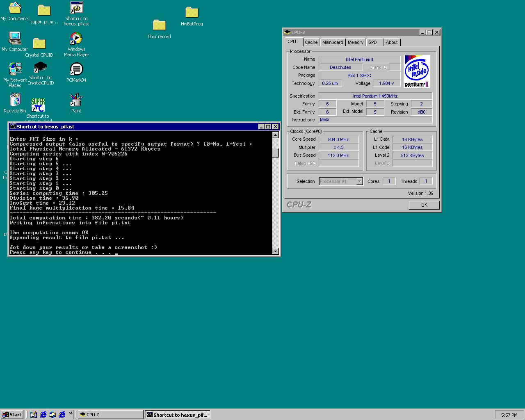
Task: Click the CPU-Z title bar chip icon
Action: point(288,32)
